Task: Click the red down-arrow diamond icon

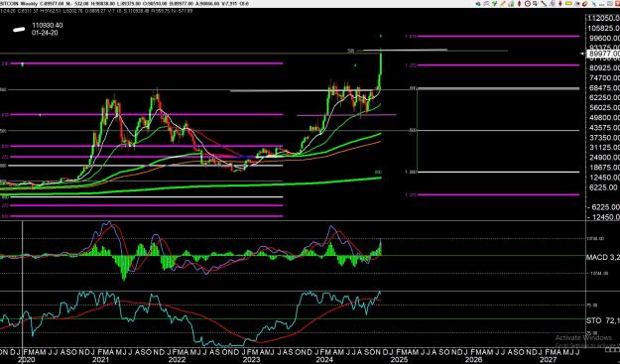Action: coord(560,4)
